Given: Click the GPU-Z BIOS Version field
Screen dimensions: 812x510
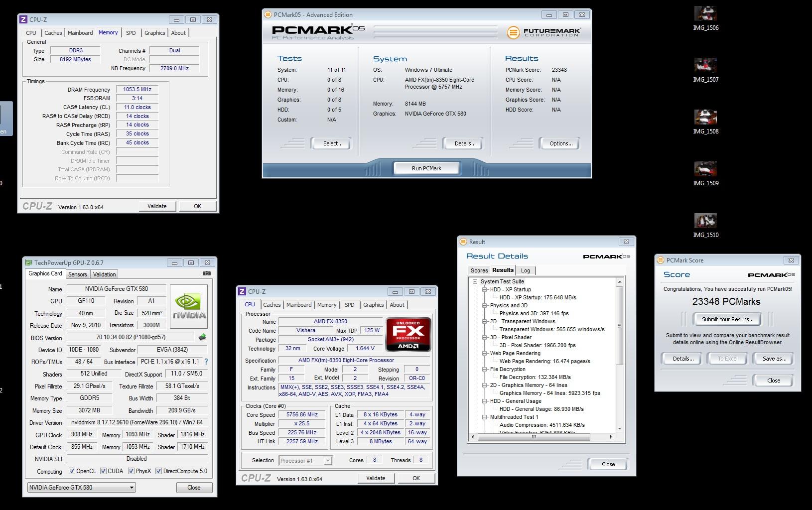Looking at the screenshot, I should [x=131, y=337].
